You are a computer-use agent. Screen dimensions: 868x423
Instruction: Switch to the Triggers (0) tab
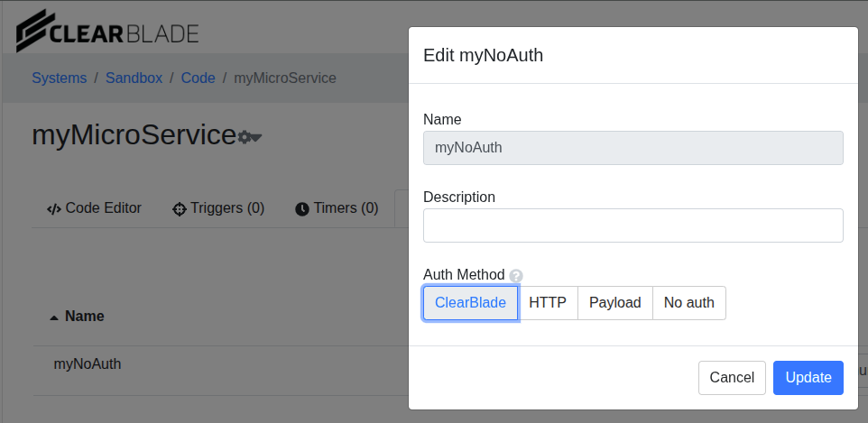pos(218,208)
